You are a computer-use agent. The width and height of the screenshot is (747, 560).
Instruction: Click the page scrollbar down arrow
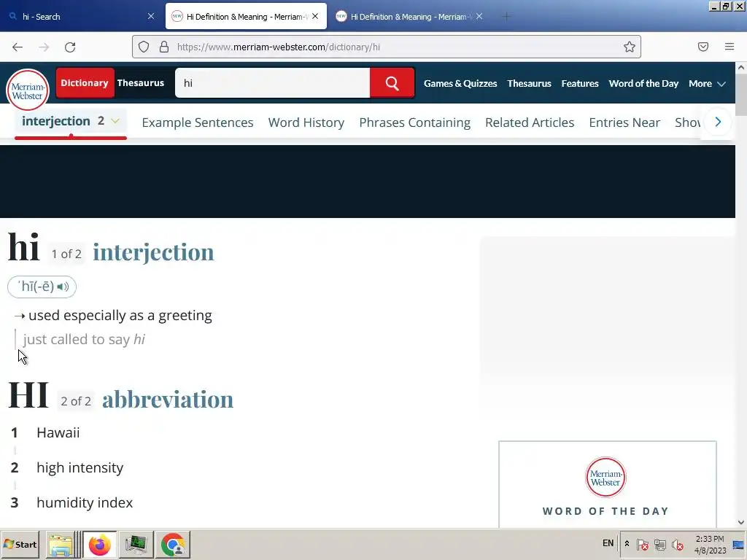(741, 522)
